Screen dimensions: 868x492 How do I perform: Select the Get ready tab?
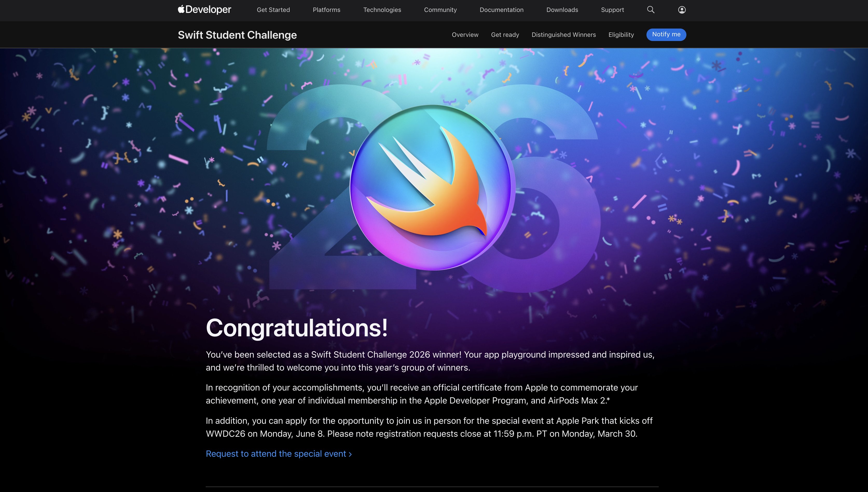[x=505, y=35]
